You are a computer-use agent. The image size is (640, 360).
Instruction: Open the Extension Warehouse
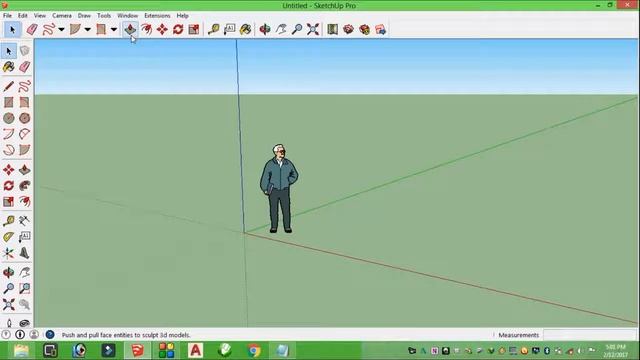tap(364, 29)
